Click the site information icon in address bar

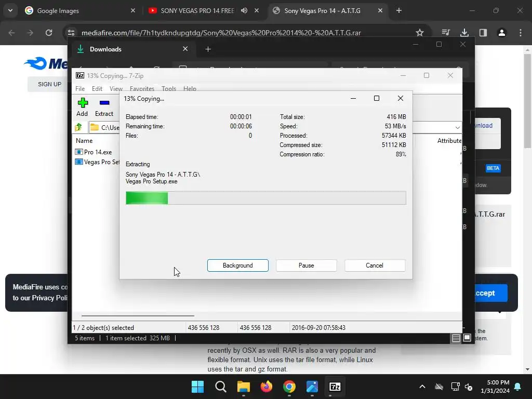pyautogui.click(x=71, y=33)
